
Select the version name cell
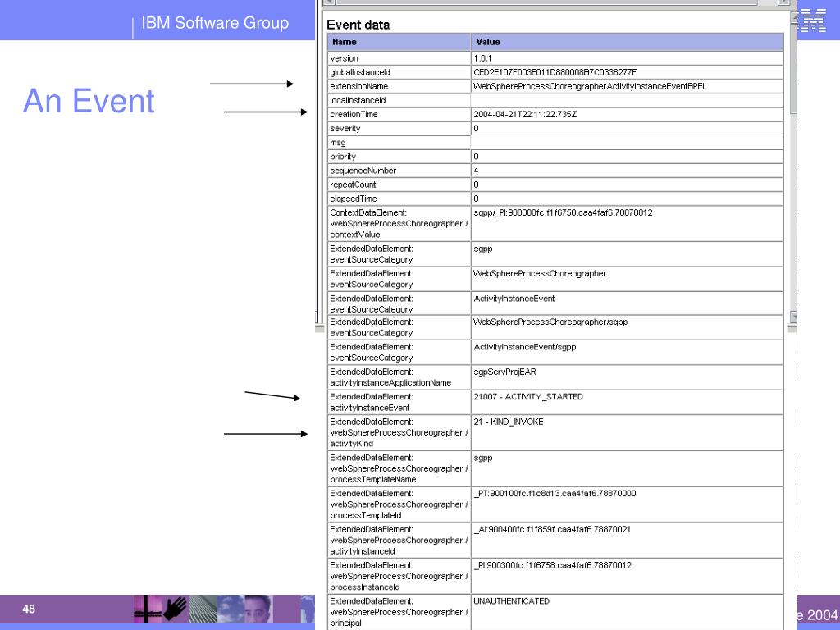pyautogui.click(x=399, y=58)
